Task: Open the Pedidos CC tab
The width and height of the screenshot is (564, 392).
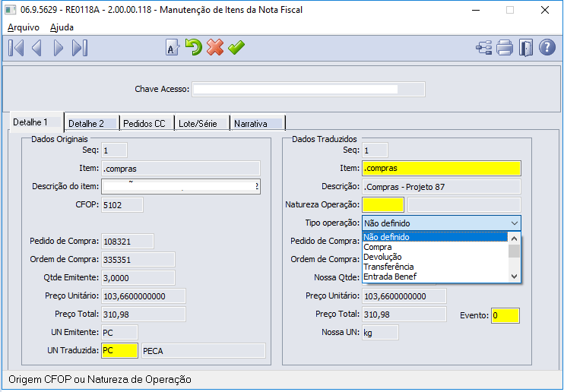Action: [x=147, y=123]
